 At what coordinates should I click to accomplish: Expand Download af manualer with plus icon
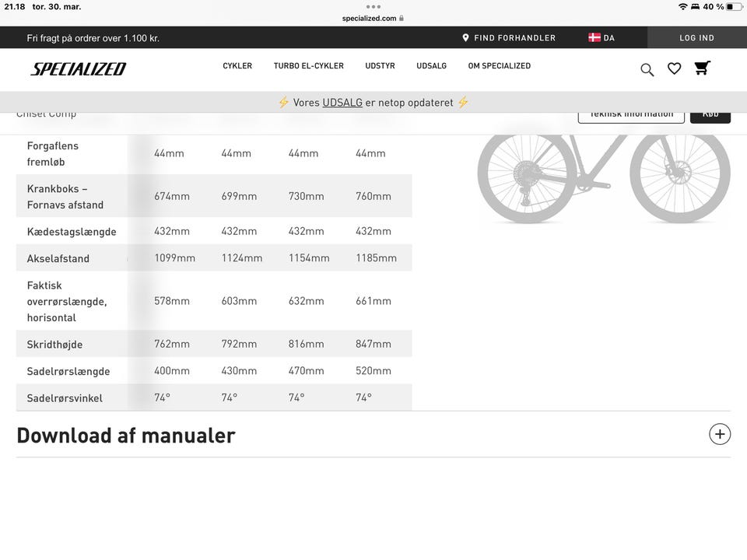click(719, 434)
